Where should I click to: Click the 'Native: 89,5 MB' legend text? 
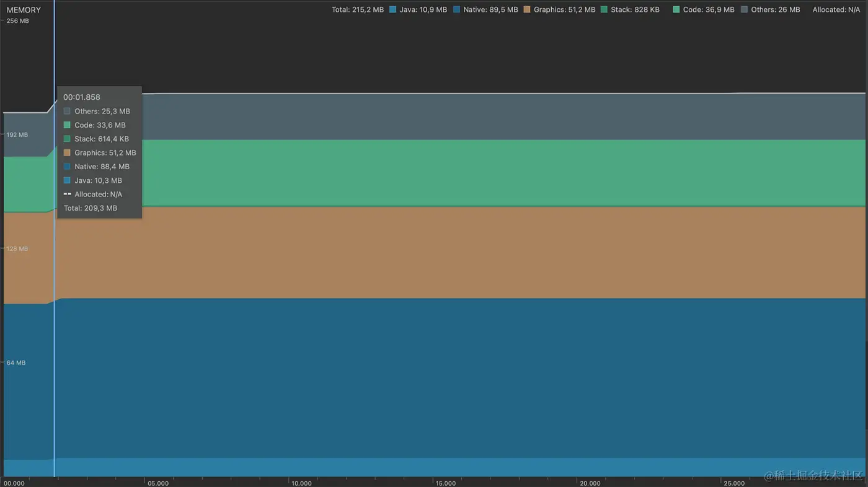pyautogui.click(x=491, y=10)
